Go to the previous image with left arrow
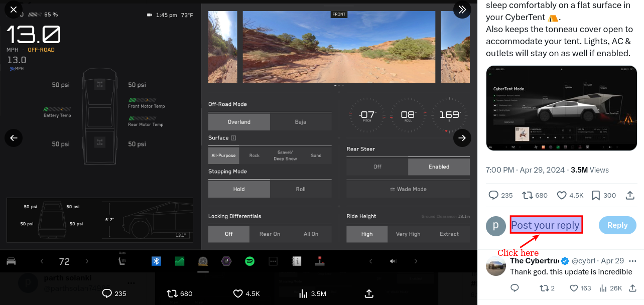Image resolution: width=644 pixels, height=305 pixels. coord(14,137)
